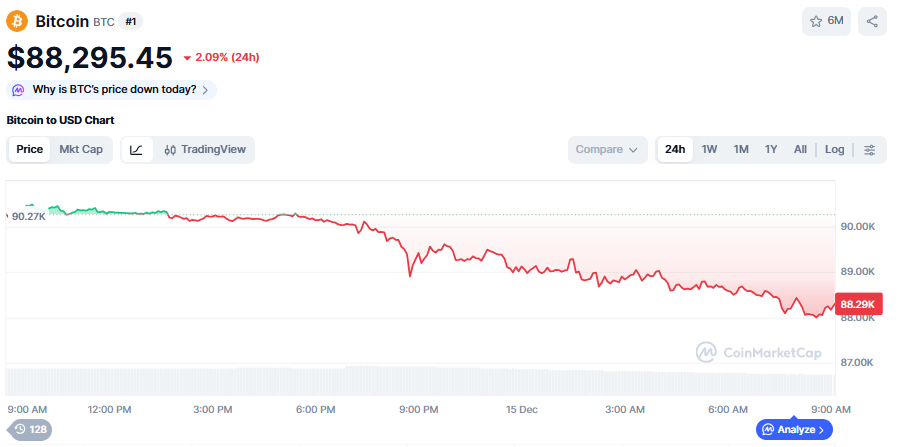Click the volume bar strip below the chart

(420, 382)
